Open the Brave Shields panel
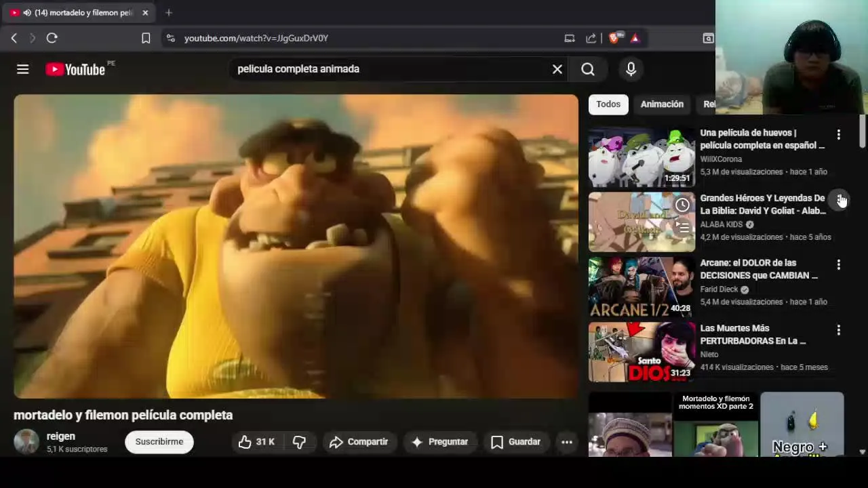Screen dimensions: 868x488 coord(614,39)
